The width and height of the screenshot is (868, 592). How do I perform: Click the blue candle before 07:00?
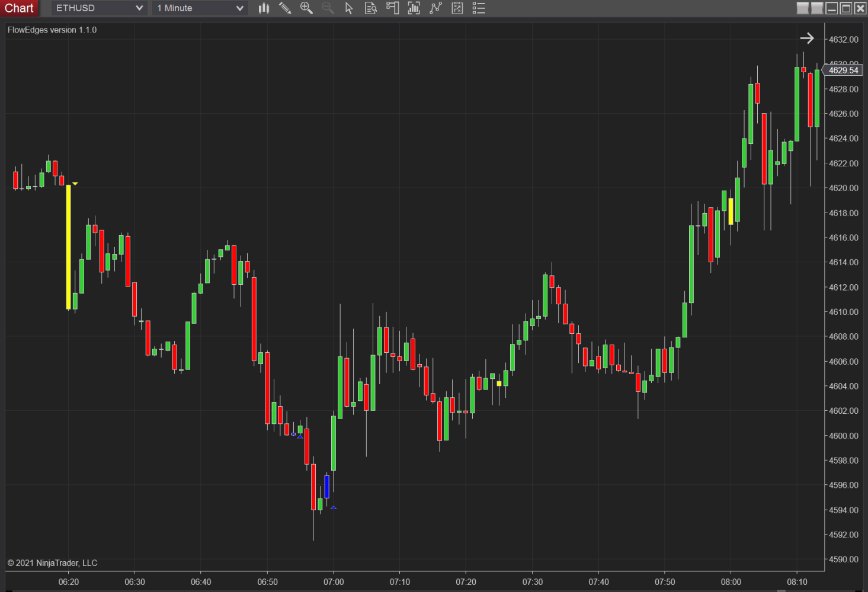coord(326,487)
